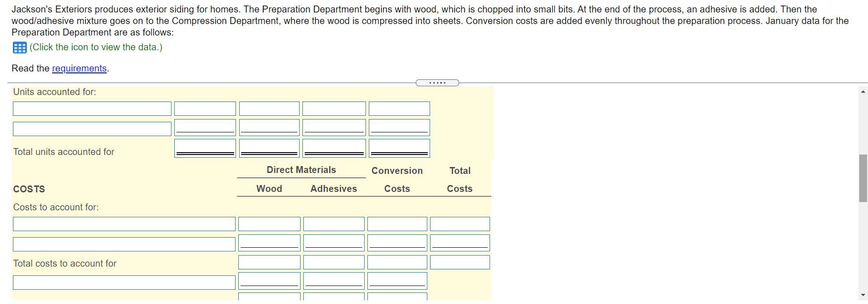Click the 'Units accounted for:' label
This screenshot has width=868, height=304.
click(55, 92)
